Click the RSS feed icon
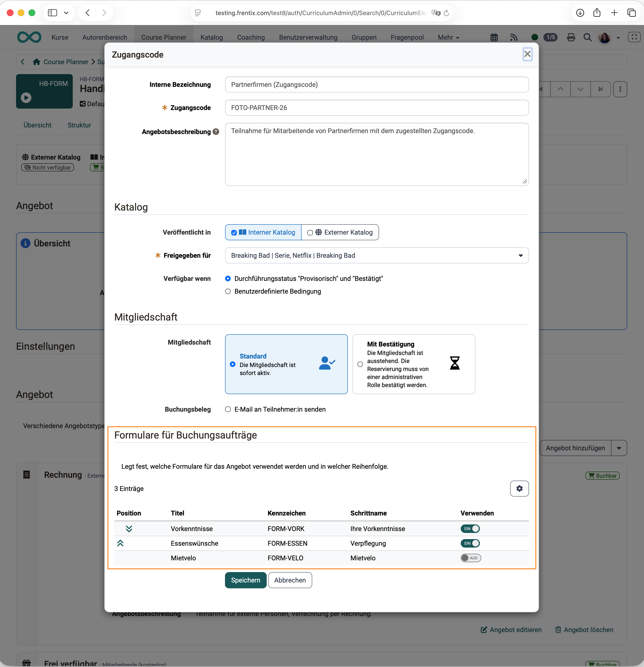Screen dimensions: 644x667 pos(514,38)
